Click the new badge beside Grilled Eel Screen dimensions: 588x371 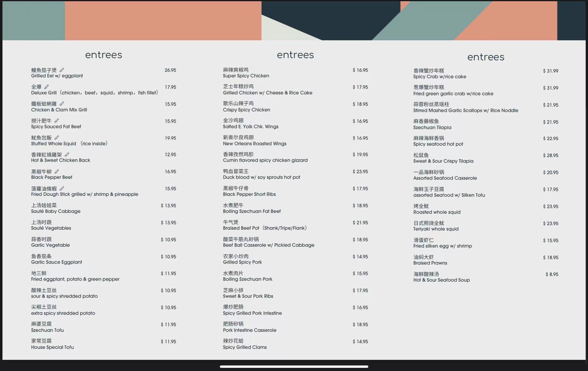(62, 70)
